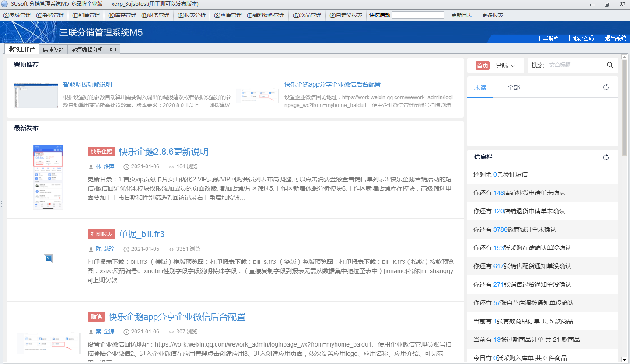
Task: Open the 采购管理 menu
Action: pyautogui.click(x=50, y=15)
